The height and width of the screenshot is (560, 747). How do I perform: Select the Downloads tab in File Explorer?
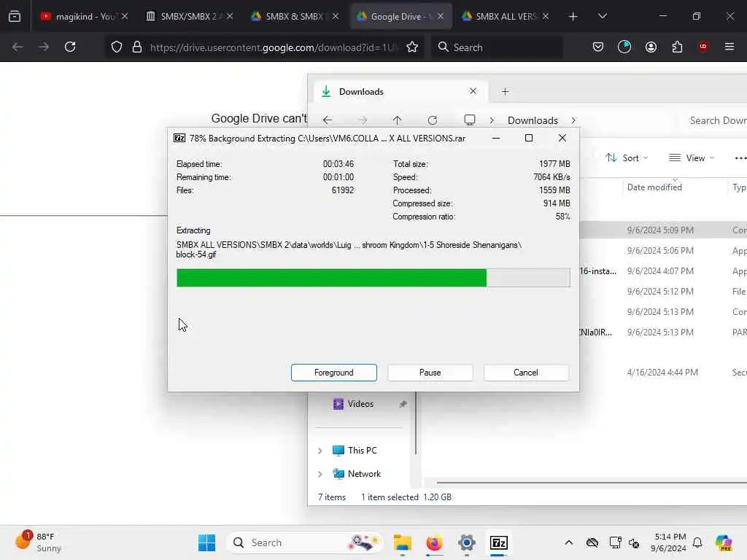400,91
